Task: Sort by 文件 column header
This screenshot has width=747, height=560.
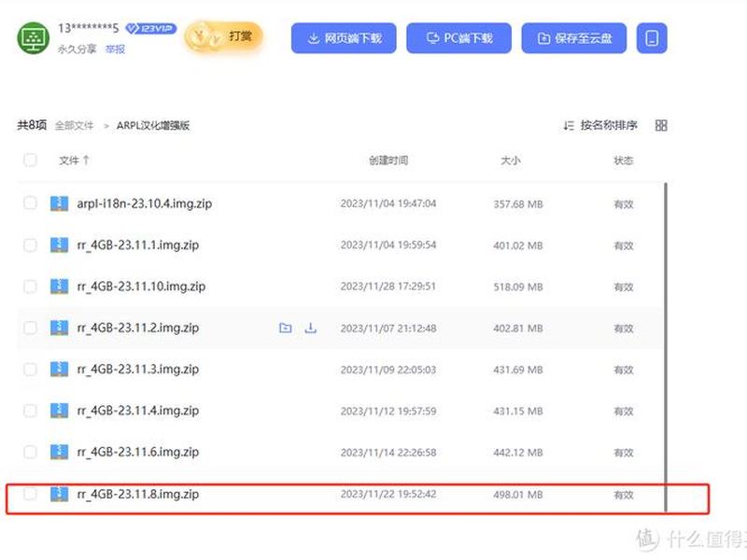Action: point(74,161)
